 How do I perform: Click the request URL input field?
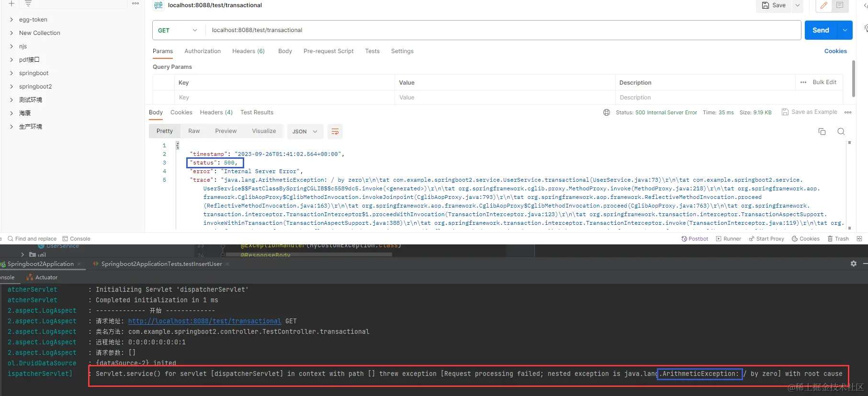[503, 30]
